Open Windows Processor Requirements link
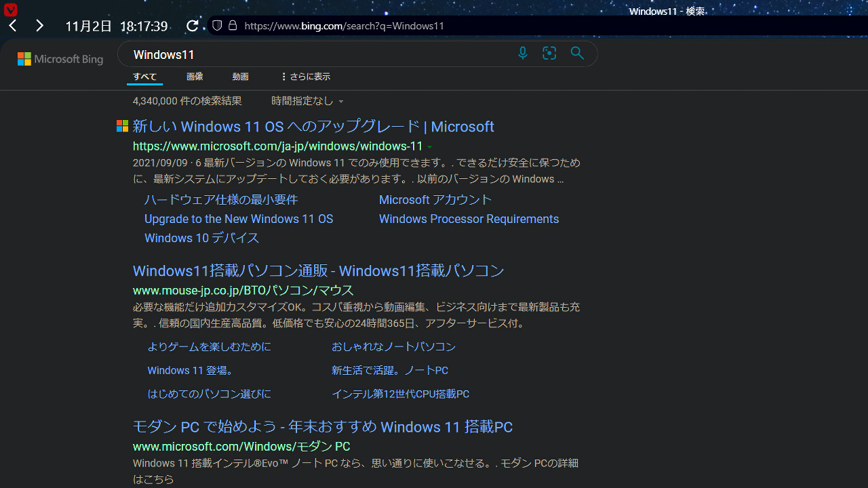Viewport: 868px width, 488px height. (469, 219)
